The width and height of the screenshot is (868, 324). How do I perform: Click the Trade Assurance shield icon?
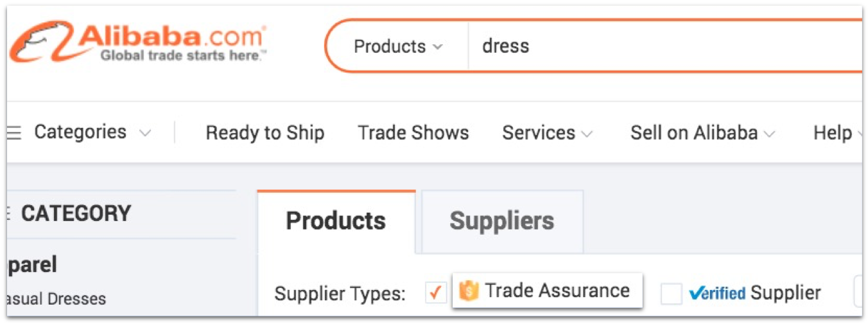point(469,291)
